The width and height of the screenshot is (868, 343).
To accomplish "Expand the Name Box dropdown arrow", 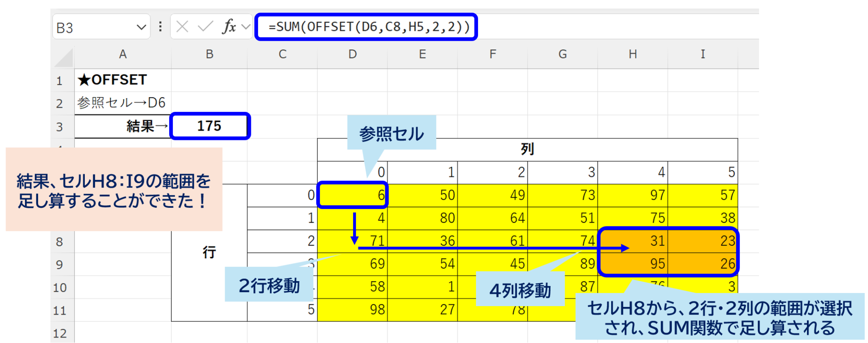I will pyautogui.click(x=141, y=28).
